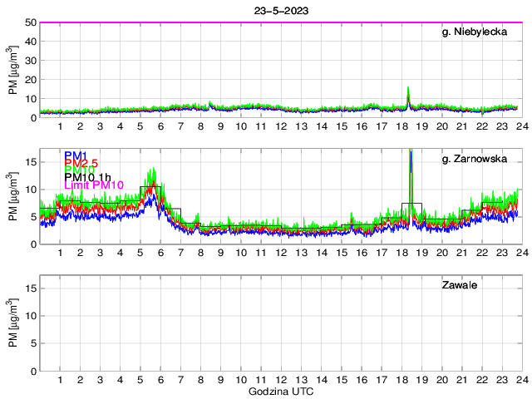Click the 50 tick on top chart y-axis
Screen dimensions: 532x399
[29, 22]
